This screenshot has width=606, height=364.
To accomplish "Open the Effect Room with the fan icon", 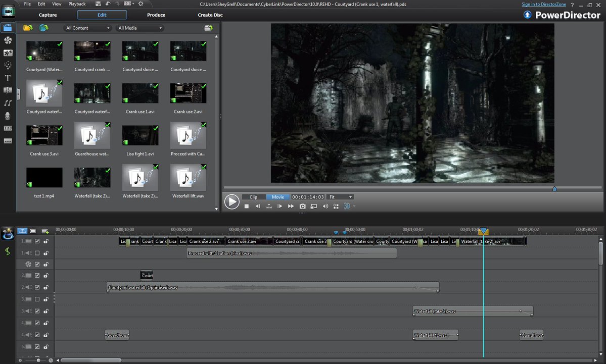I will (x=8, y=40).
